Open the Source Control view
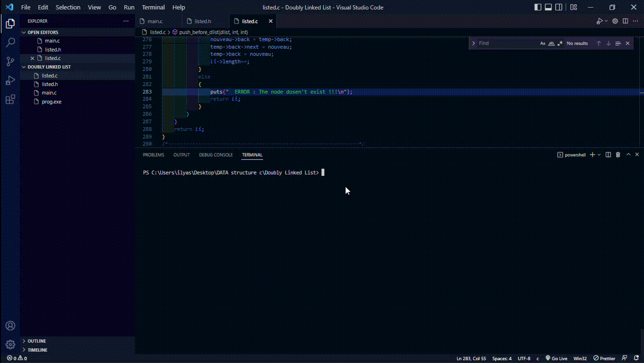Viewport: 644px width, 363px height. 10,61
